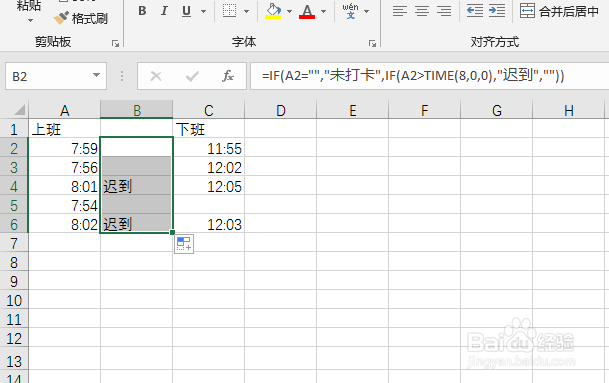Click cell showing 11:55

tap(209, 148)
